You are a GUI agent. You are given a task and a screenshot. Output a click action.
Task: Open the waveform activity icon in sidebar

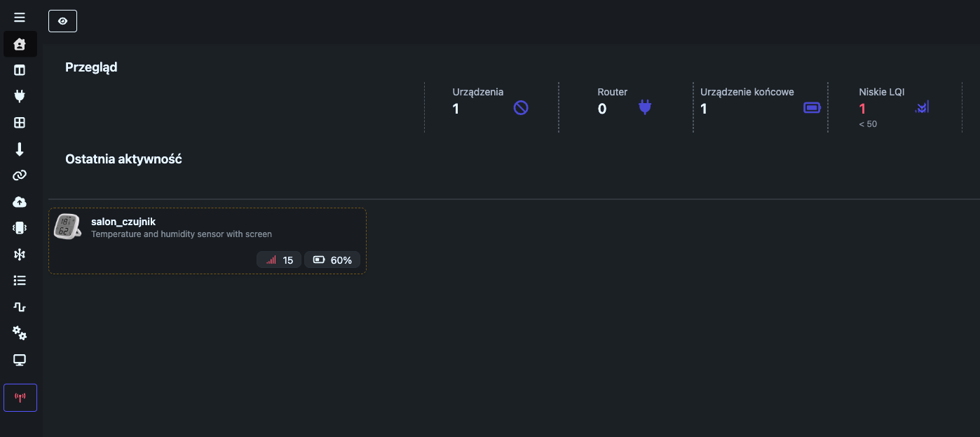tap(20, 307)
